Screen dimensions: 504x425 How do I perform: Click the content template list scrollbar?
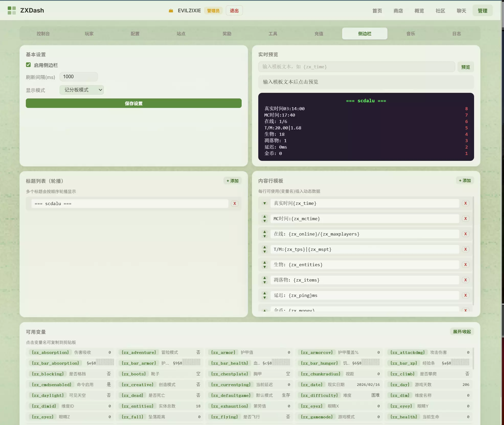tap(473, 251)
